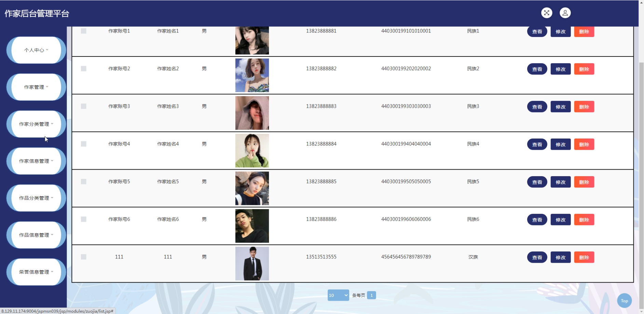Open the photo thumbnail of 作家姓名1
The height and width of the screenshot is (314, 644).
point(252,40)
